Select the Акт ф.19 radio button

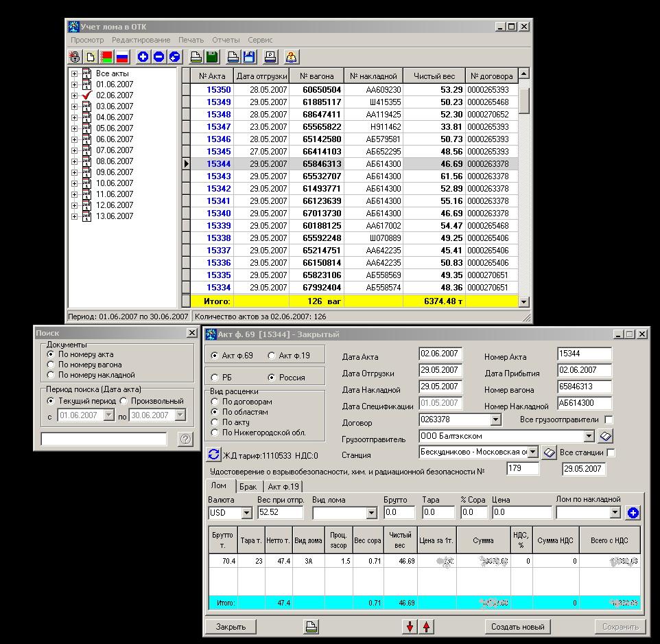[x=272, y=356]
